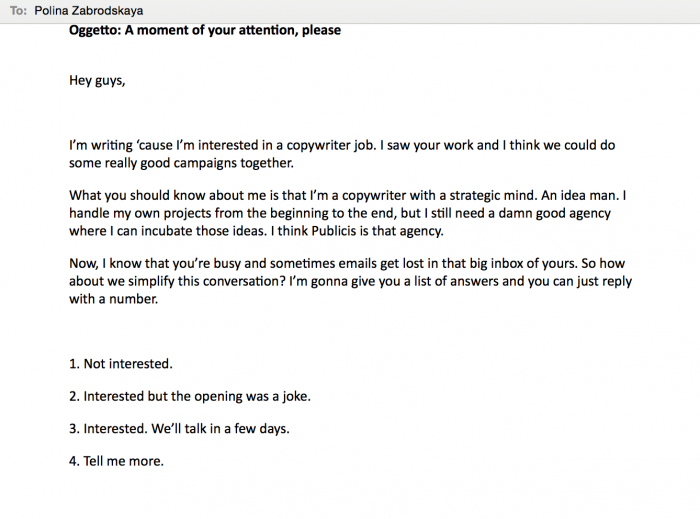Select recipient Polina Zabrodskaya
This screenshot has width=700, height=519.
tap(88, 11)
